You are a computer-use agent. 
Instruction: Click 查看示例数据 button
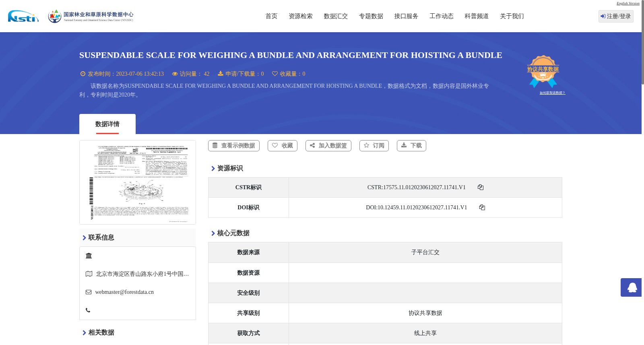(x=234, y=146)
